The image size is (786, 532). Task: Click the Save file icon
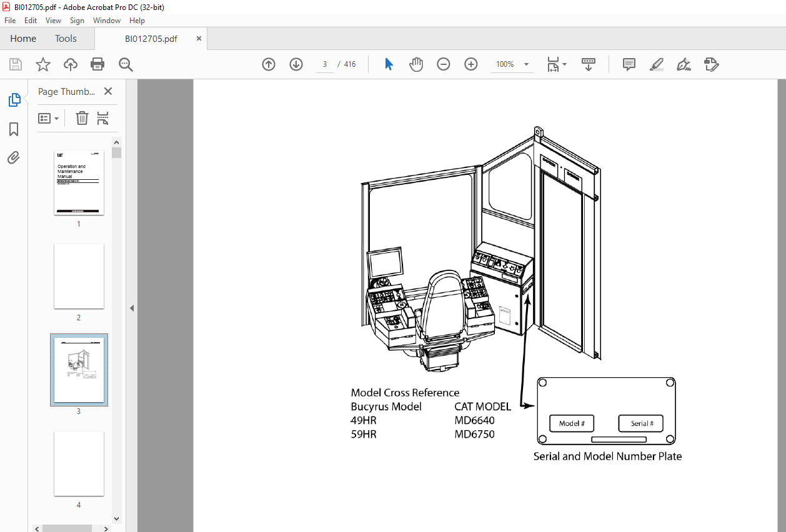click(x=16, y=64)
